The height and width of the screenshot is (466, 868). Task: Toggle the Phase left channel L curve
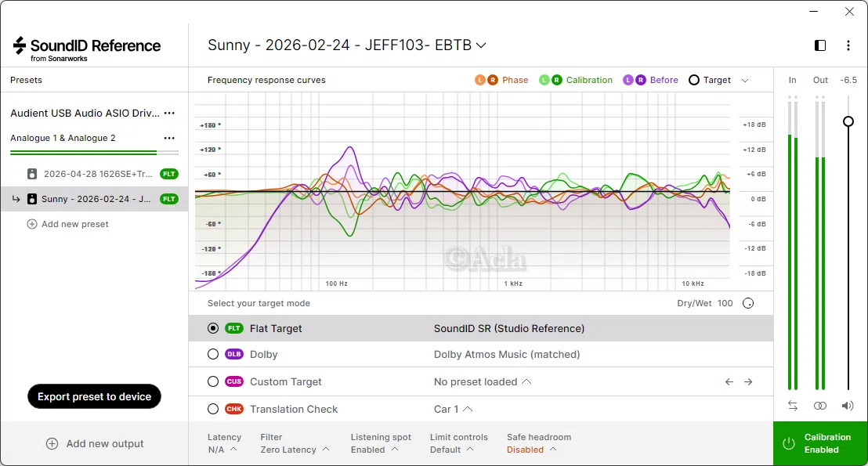480,80
